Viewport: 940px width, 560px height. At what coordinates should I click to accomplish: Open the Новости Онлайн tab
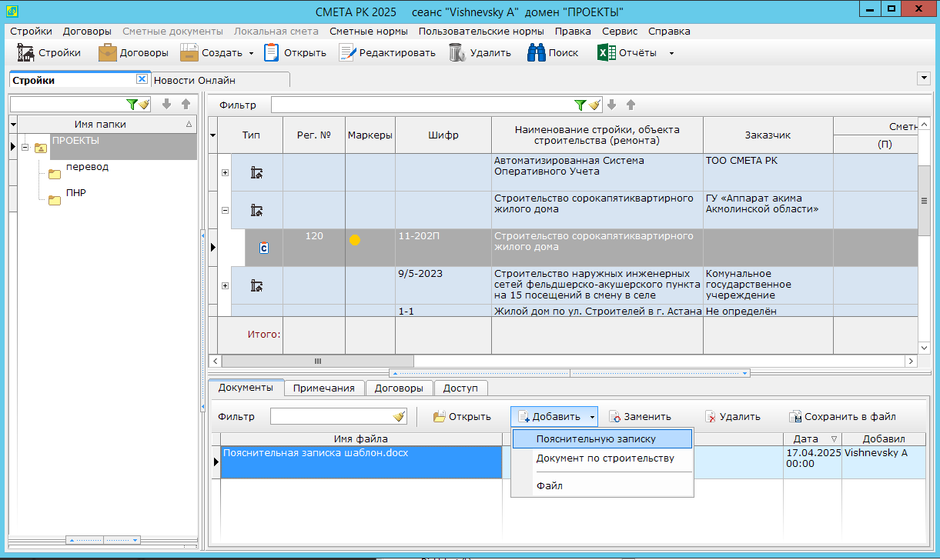click(194, 80)
